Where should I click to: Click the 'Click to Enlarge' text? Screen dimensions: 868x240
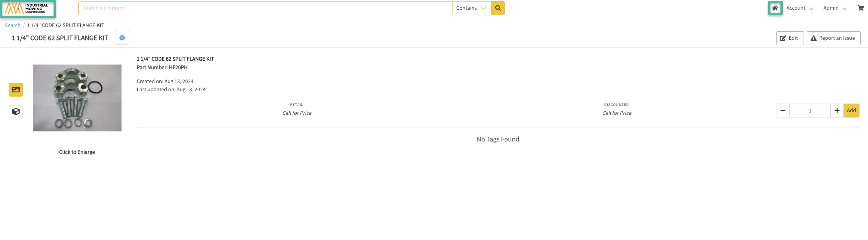(77, 152)
